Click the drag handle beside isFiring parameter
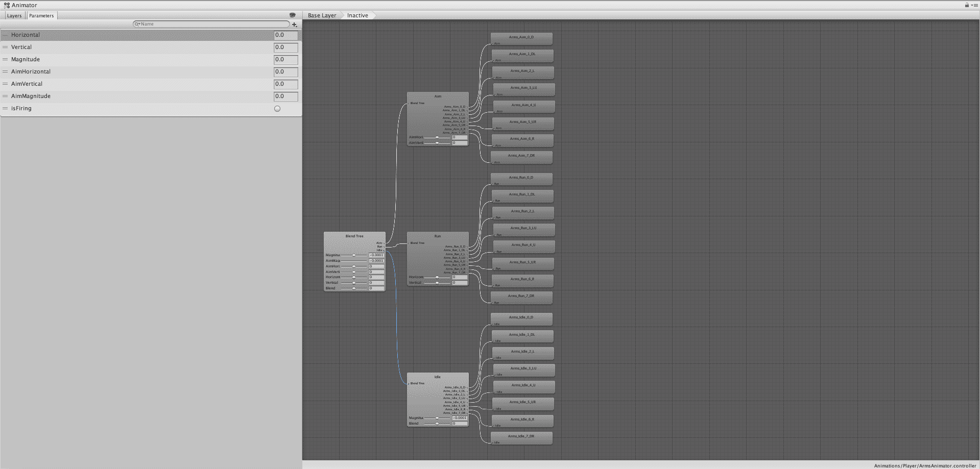The width and height of the screenshot is (980, 469). point(5,108)
